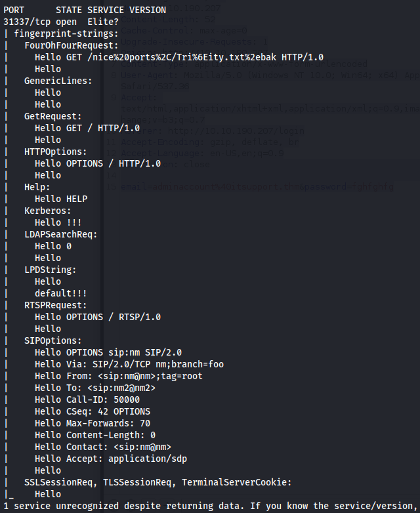Click the Accept: application/sdp line
Image resolution: width=420 pixels, height=513 pixels.
click(x=111, y=459)
